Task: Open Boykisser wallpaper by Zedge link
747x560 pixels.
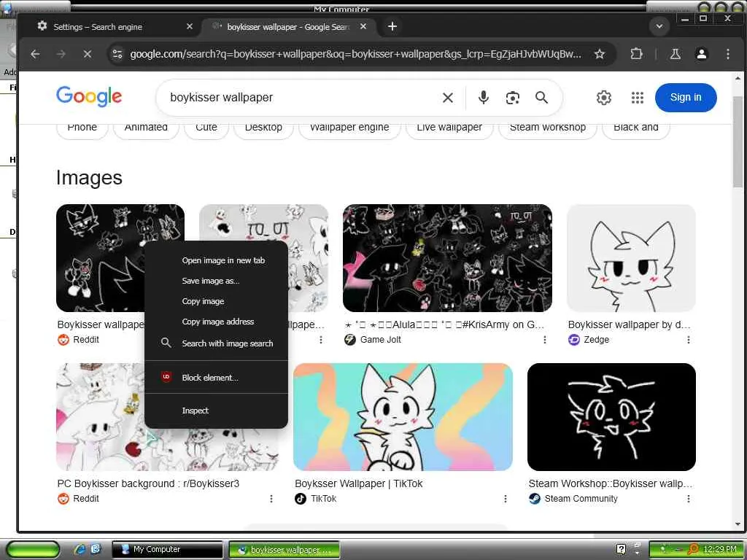Action: pyautogui.click(x=629, y=324)
